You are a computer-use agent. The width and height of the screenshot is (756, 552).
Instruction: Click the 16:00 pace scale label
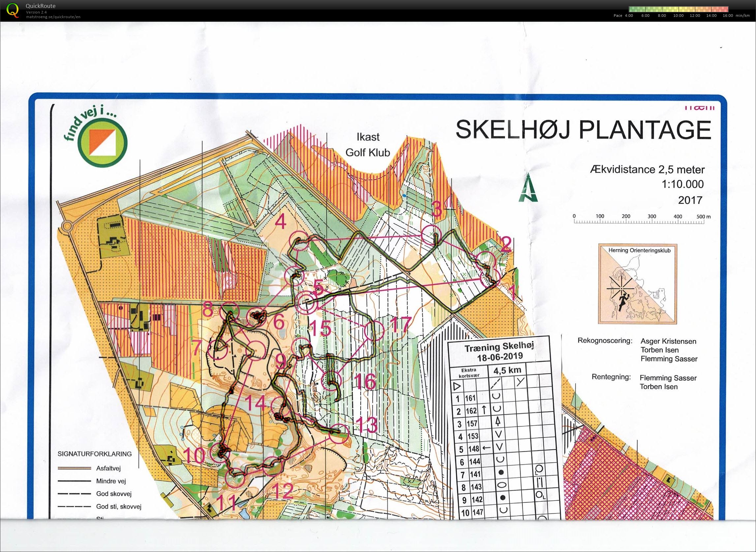point(728,16)
